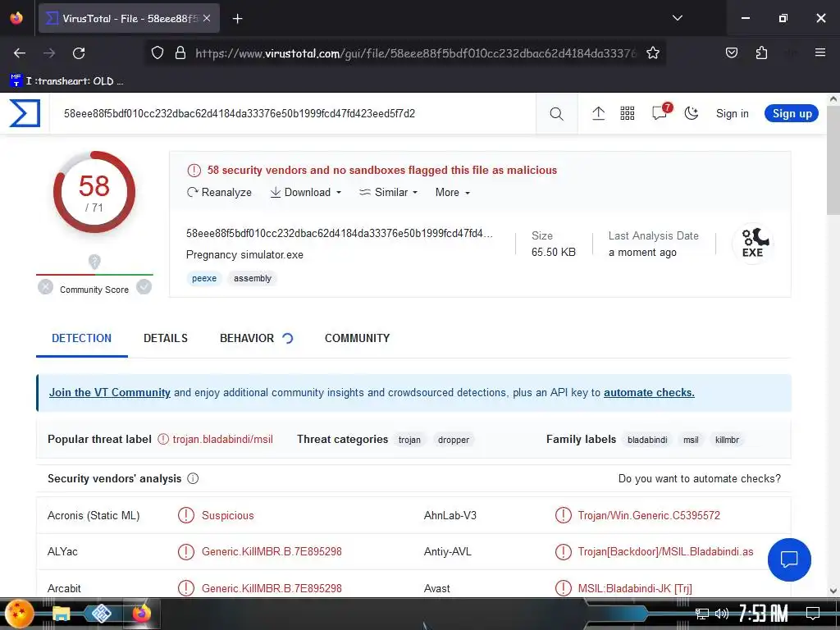Toggle dark mode moon icon

[692, 113]
